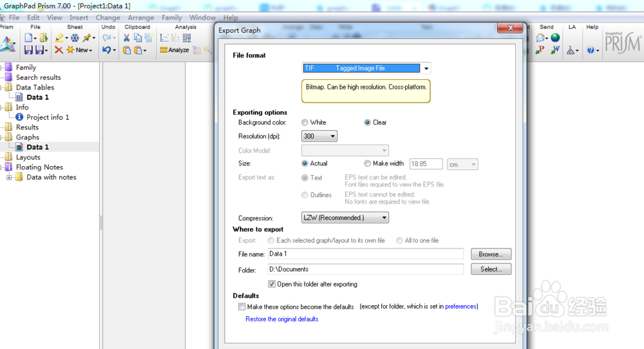Image resolution: width=644 pixels, height=349 pixels.
Task: Select Clear background color radio
Action: pyautogui.click(x=367, y=122)
